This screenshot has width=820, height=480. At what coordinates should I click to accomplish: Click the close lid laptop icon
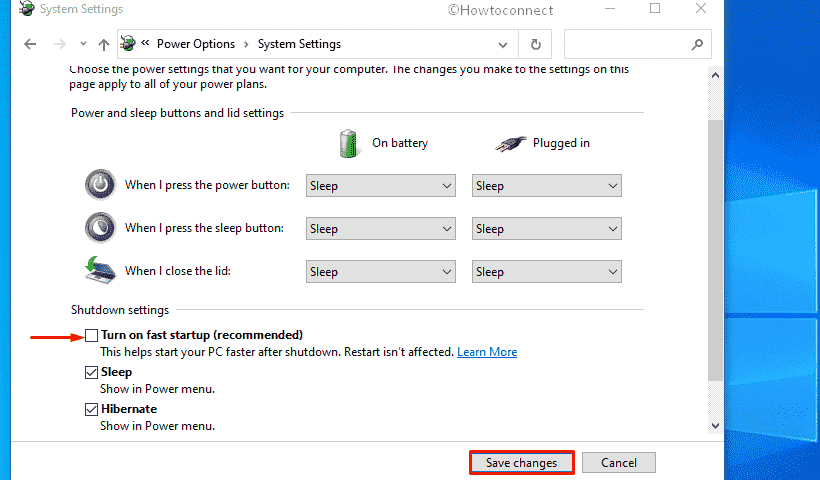[100, 271]
